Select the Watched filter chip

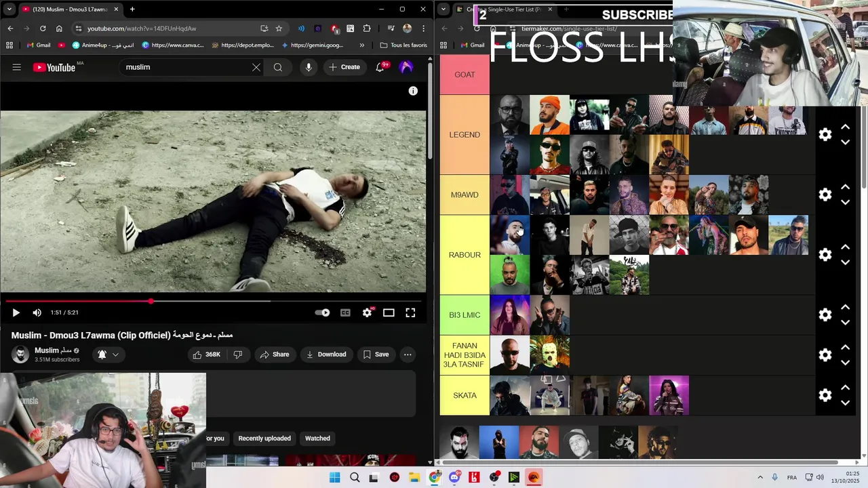tap(317, 439)
